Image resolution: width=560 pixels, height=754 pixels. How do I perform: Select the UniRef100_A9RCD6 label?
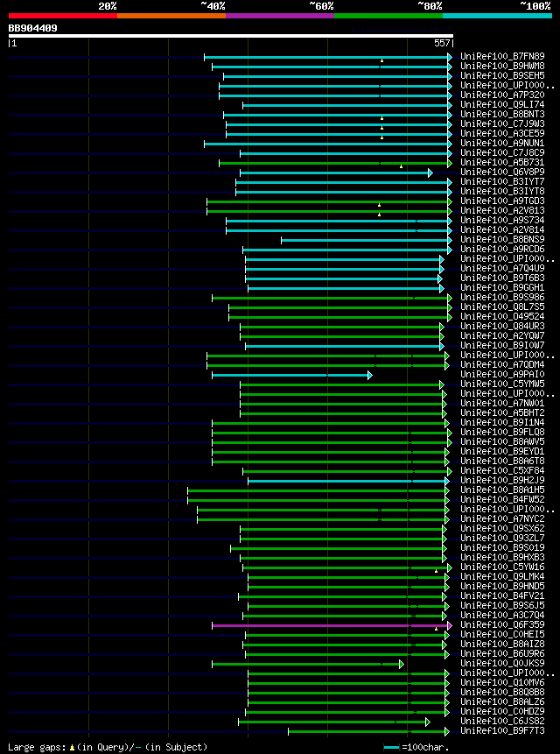[502, 249]
